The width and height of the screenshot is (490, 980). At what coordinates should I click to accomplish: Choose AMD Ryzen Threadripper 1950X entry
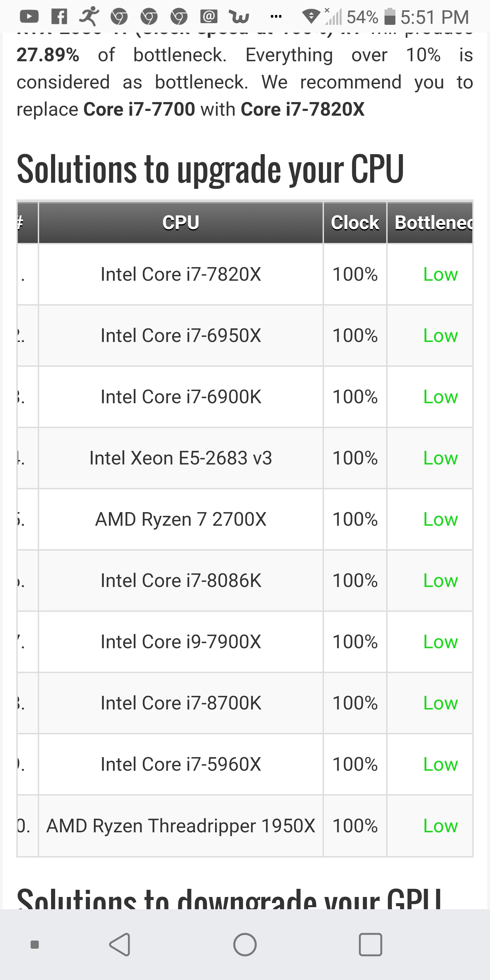coord(181,826)
